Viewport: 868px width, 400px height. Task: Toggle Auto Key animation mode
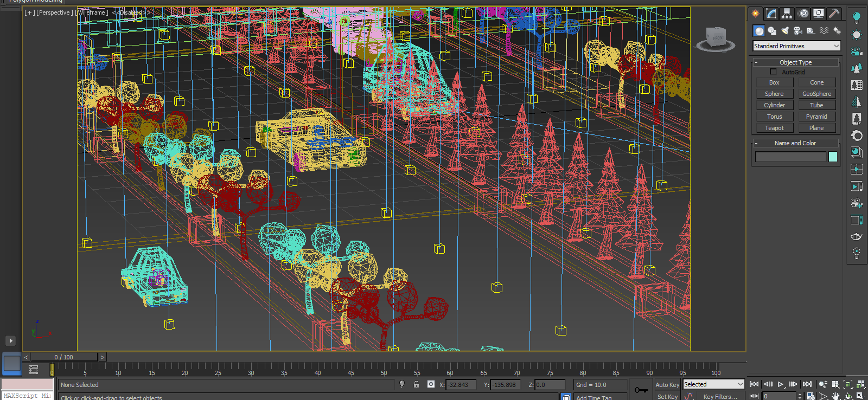pyautogui.click(x=667, y=385)
